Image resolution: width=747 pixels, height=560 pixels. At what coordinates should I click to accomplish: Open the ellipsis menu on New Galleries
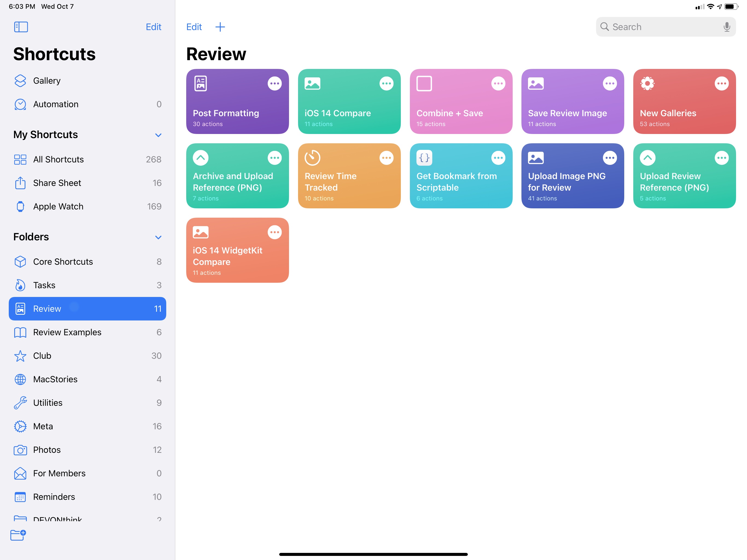(x=722, y=83)
